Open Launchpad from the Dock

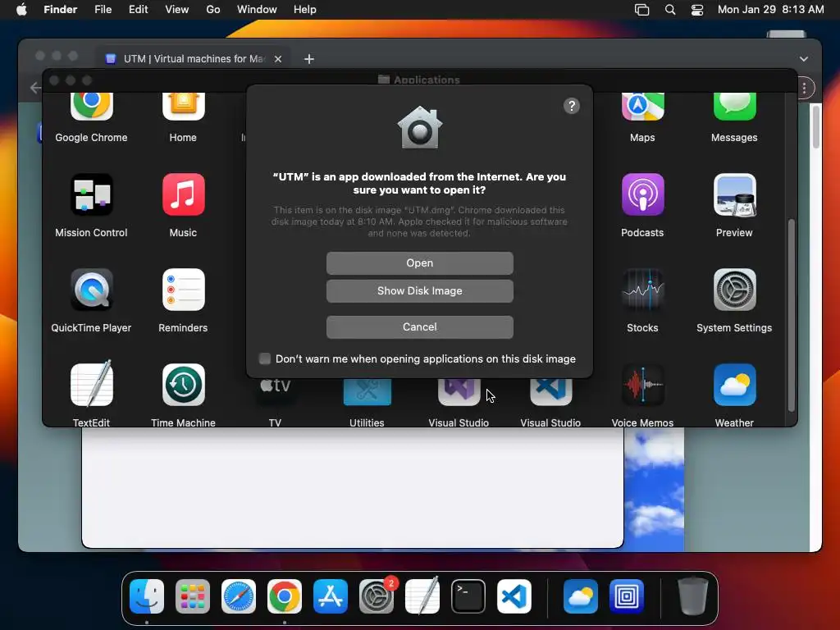(193, 596)
